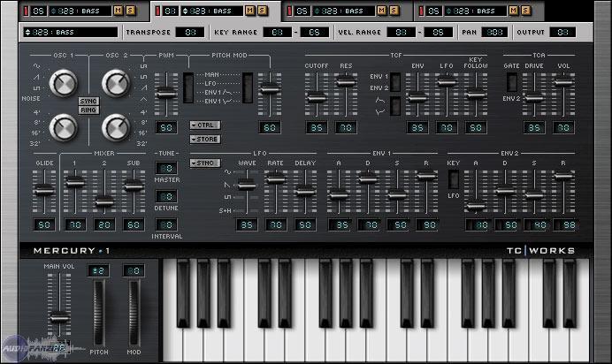Click the ENV 1 attack (A) slider handle
612x364 pixels.
[x=339, y=194]
